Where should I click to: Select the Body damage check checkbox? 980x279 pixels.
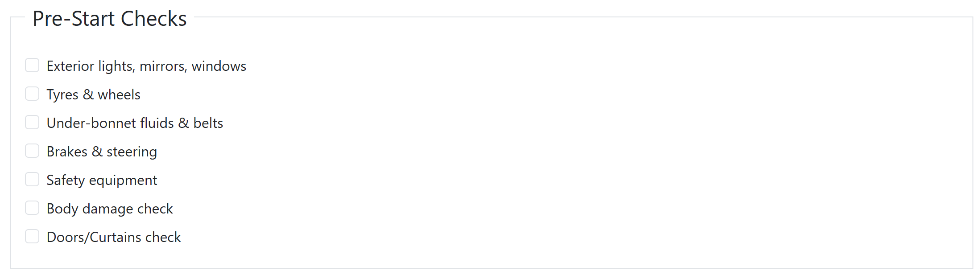coord(32,208)
